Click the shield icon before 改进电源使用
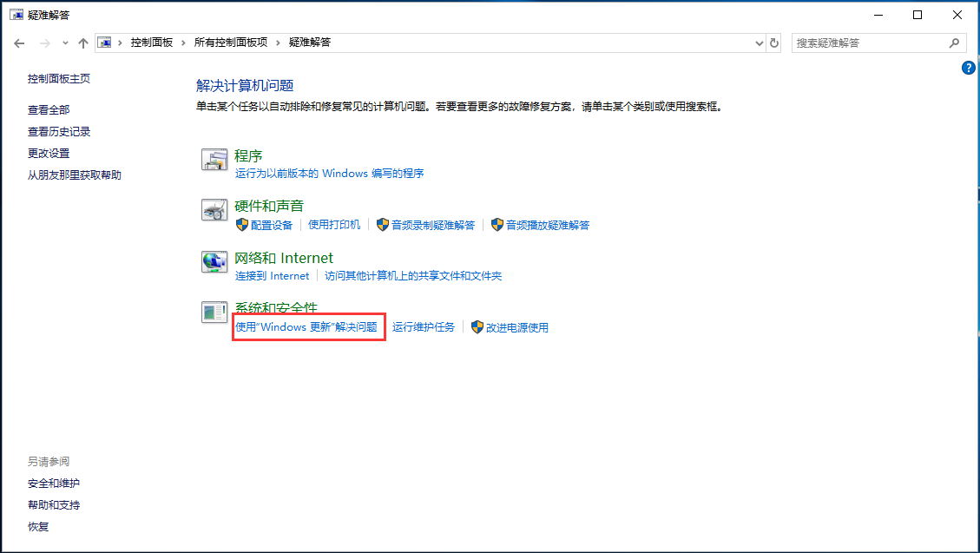This screenshot has height=553, width=980. tap(477, 327)
